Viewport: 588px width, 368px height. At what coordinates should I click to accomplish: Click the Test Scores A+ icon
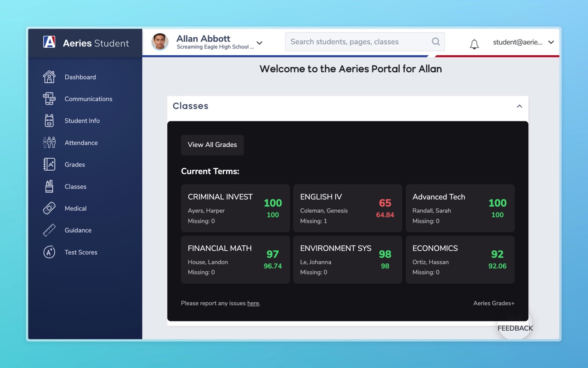49,252
